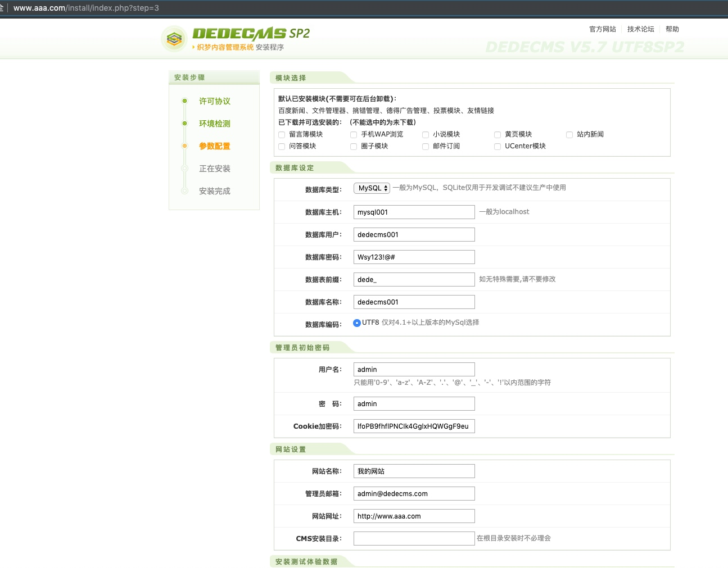
Task: Focus the 网站名称 field with 我的网站
Action: [414, 471]
